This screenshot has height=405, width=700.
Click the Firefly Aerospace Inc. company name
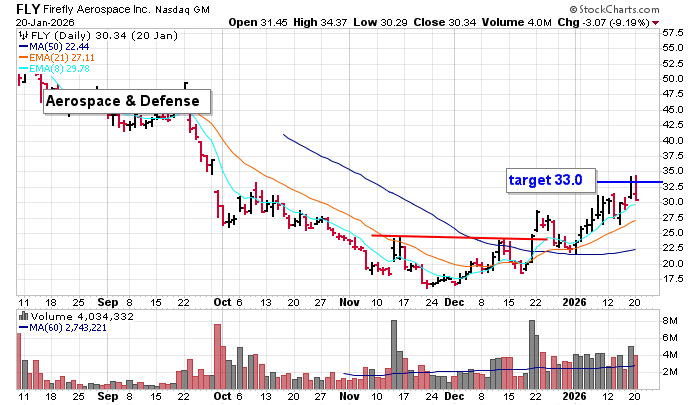coord(112,10)
